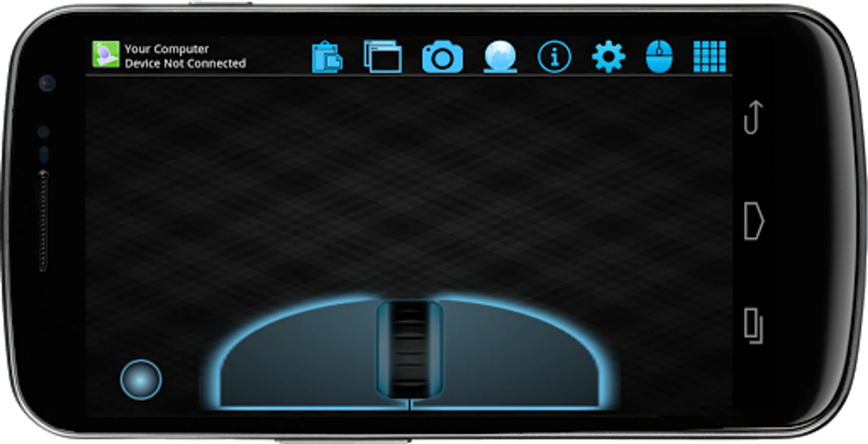Viewport: 868px width, 444px height.
Task: Open the clipboard paste icon
Action: (327, 57)
